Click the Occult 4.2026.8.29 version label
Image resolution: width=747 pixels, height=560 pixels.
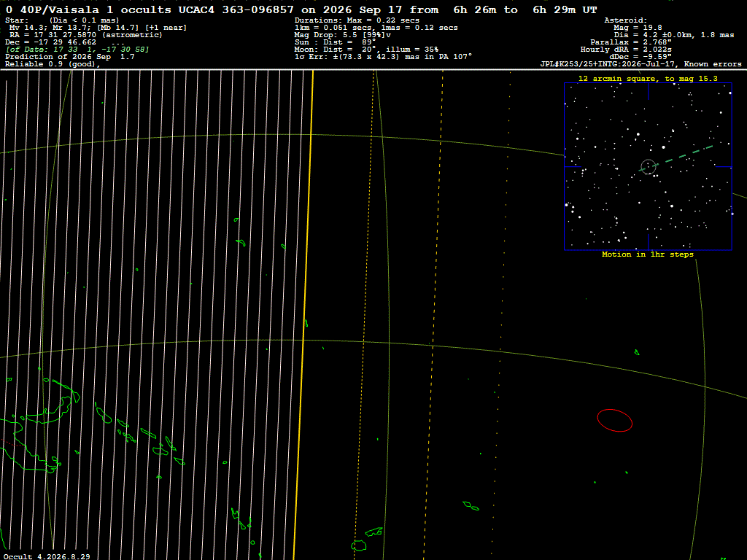point(47,556)
